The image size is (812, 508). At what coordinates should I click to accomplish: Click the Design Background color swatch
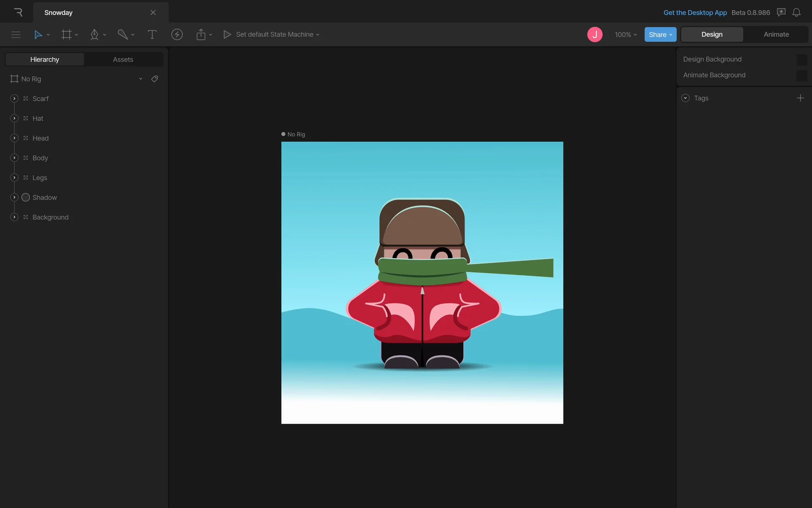click(801, 60)
